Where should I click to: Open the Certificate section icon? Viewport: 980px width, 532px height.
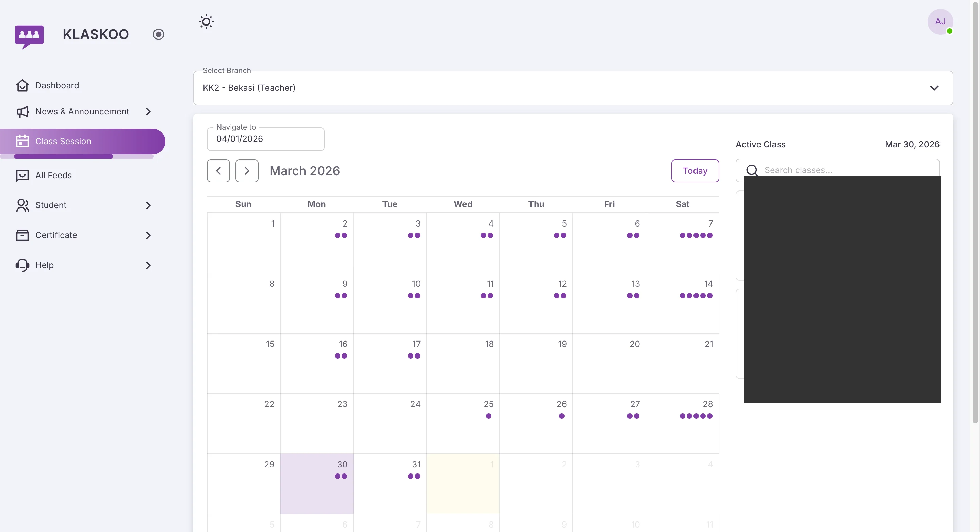22,235
